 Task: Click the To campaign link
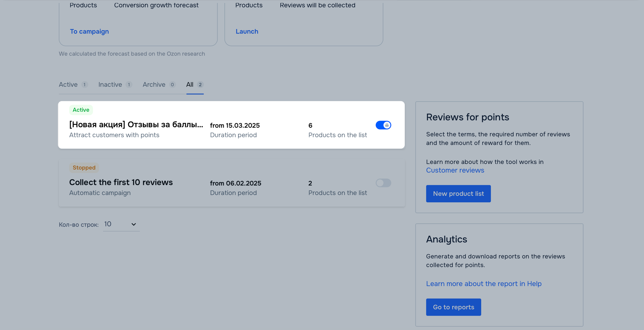[x=89, y=31]
